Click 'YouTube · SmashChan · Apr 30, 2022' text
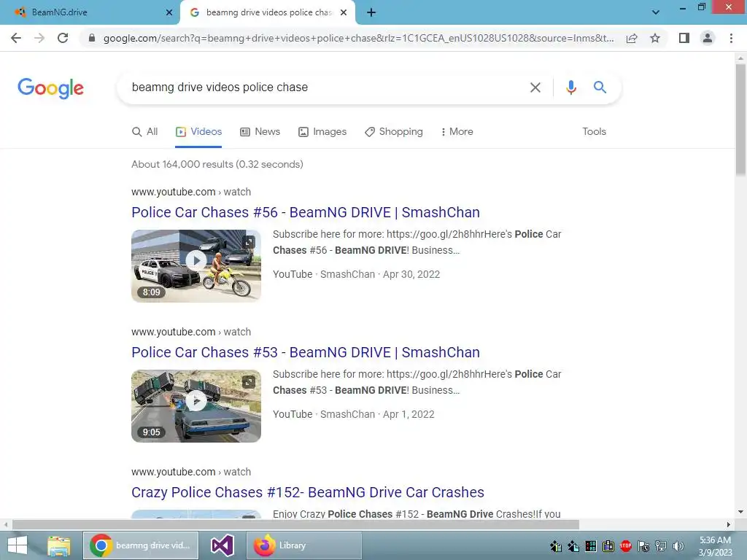This screenshot has width=747, height=560. pyautogui.click(x=356, y=274)
